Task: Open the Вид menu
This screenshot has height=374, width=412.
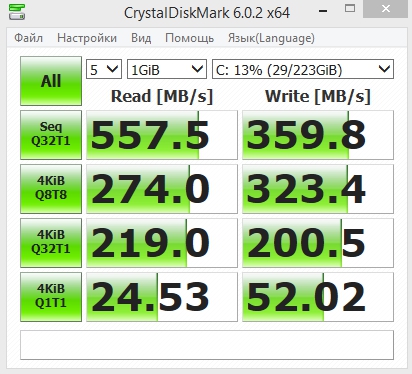Action: 141,38
